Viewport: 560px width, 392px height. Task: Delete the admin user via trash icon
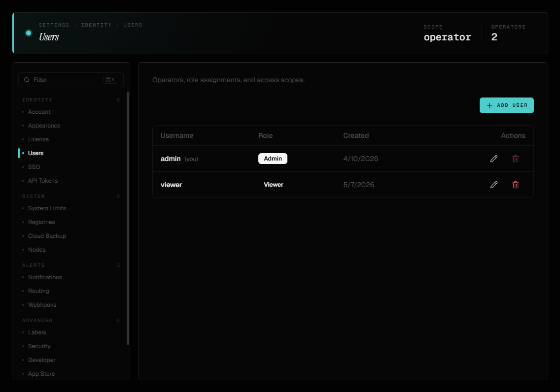[x=515, y=159]
